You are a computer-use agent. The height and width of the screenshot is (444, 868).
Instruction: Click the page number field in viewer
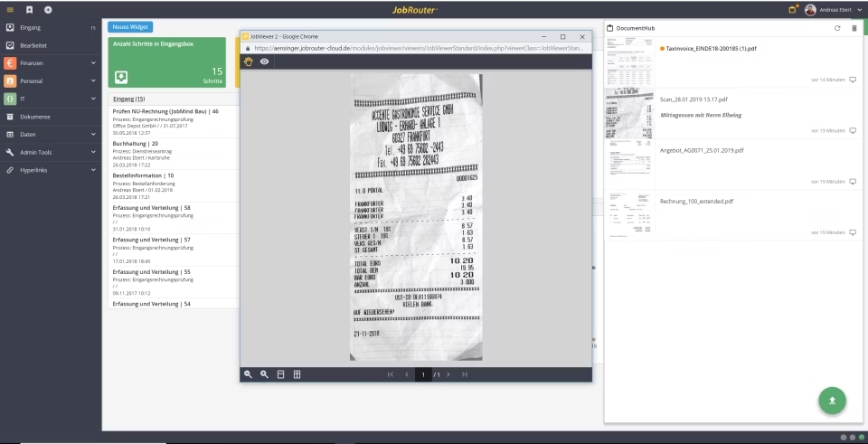[x=422, y=374]
